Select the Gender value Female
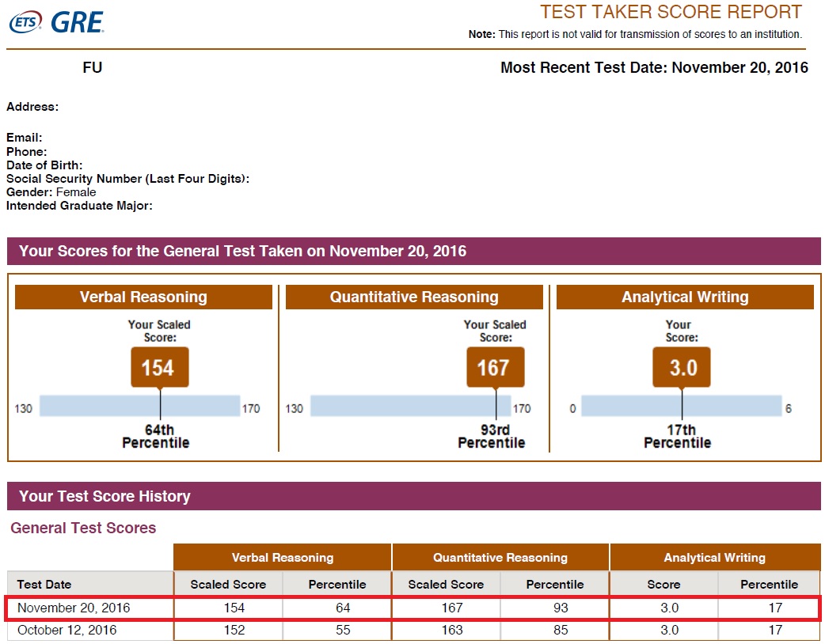The height and width of the screenshot is (644, 825). (76, 192)
